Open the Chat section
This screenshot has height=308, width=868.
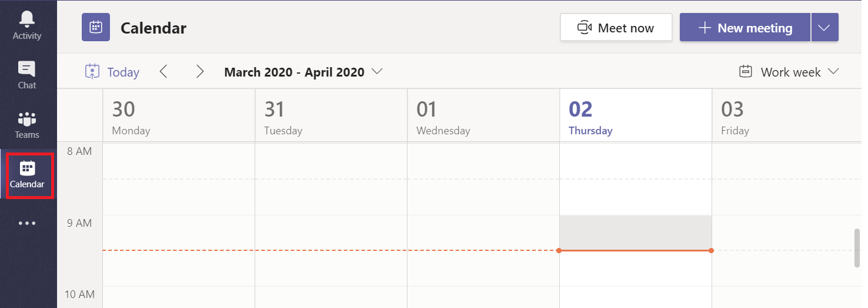27,75
